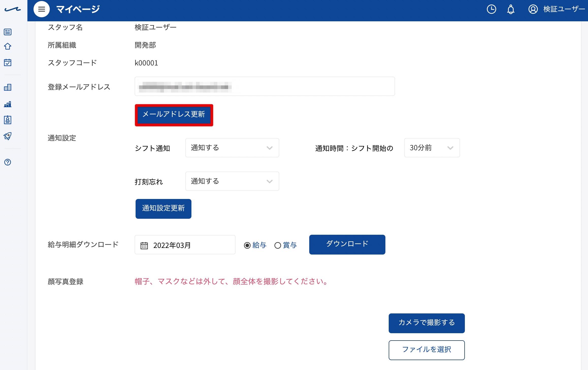Click the ファイルを選択 button

pyautogui.click(x=427, y=350)
